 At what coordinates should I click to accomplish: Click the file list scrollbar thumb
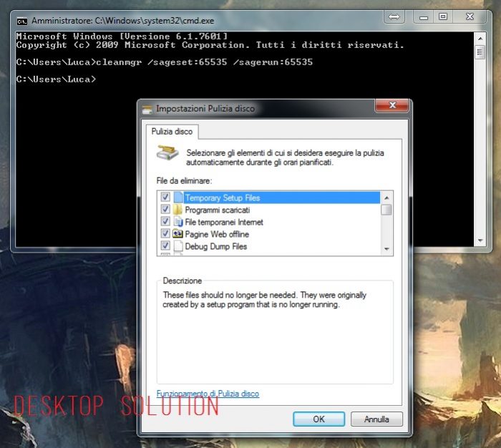click(x=386, y=210)
